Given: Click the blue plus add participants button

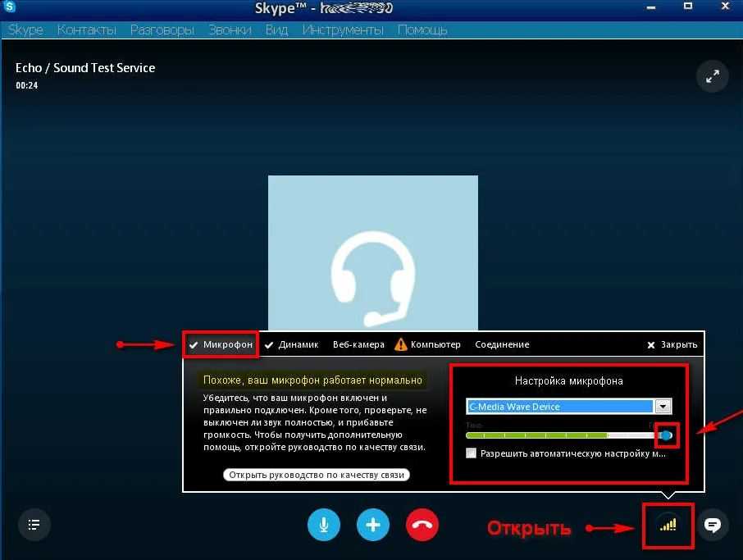Looking at the screenshot, I should 373,525.
